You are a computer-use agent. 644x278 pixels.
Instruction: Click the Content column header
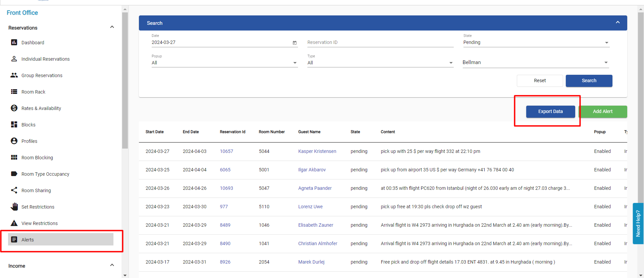click(x=388, y=132)
